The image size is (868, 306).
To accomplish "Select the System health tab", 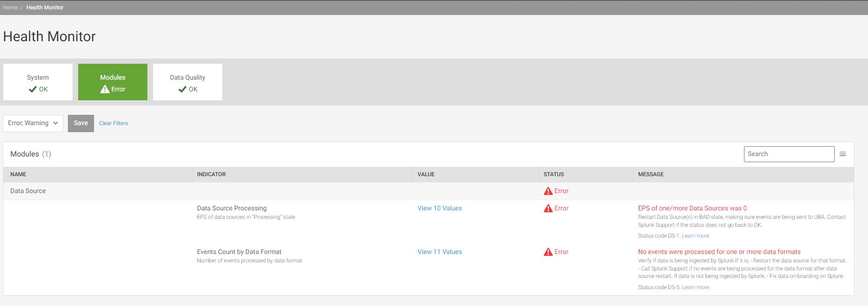I will [x=38, y=82].
